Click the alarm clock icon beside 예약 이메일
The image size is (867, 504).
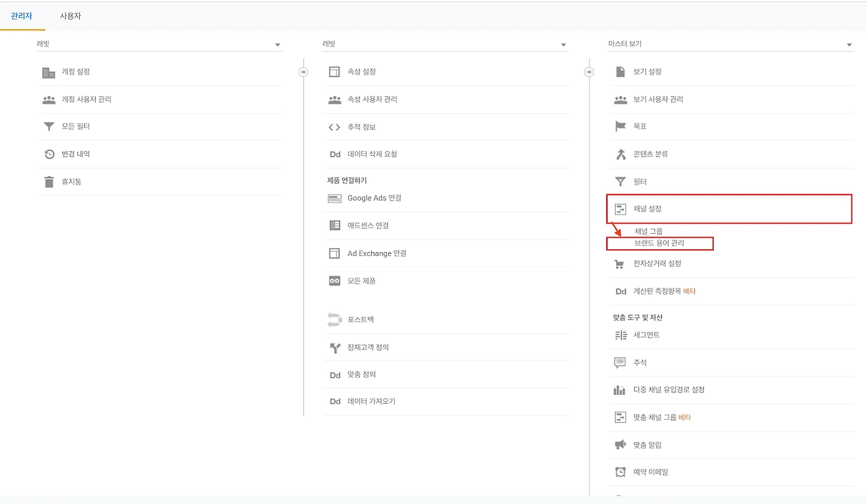point(620,472)
